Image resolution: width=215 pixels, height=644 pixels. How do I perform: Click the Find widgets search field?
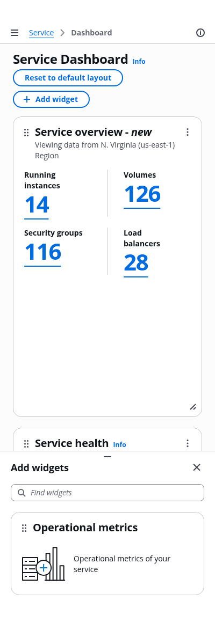(x=107, y=493)
